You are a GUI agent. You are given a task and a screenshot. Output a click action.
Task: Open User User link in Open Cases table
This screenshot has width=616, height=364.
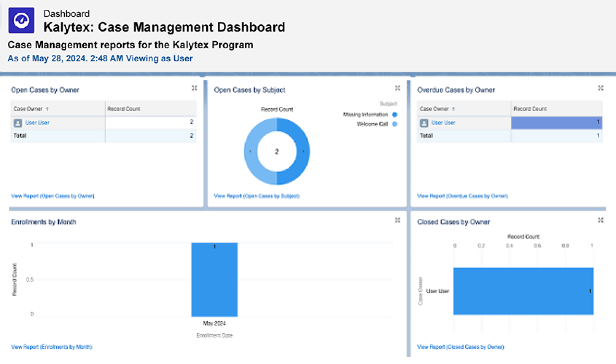pyautogui.click(x=37, y=123)
